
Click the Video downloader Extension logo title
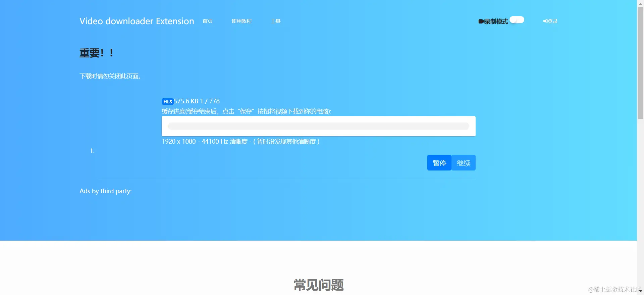tap(137, 21)
